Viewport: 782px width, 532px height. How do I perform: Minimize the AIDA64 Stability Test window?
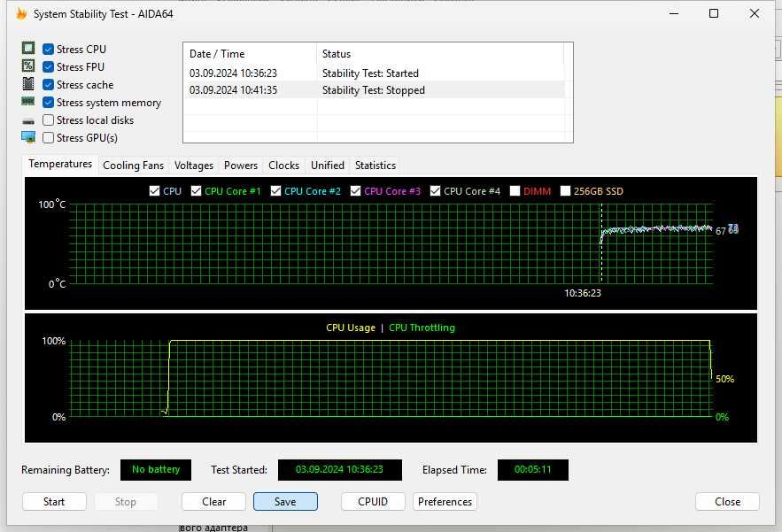[x=674, y=13]
